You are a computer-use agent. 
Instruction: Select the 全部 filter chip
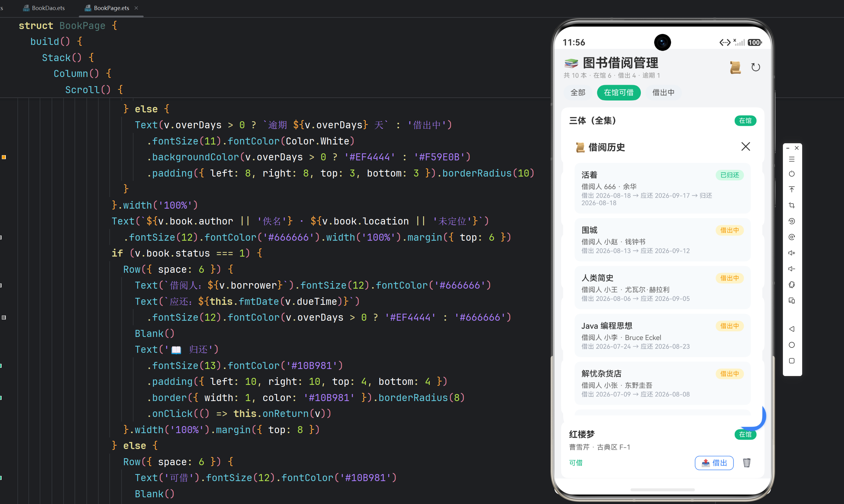tap(578, 92)
